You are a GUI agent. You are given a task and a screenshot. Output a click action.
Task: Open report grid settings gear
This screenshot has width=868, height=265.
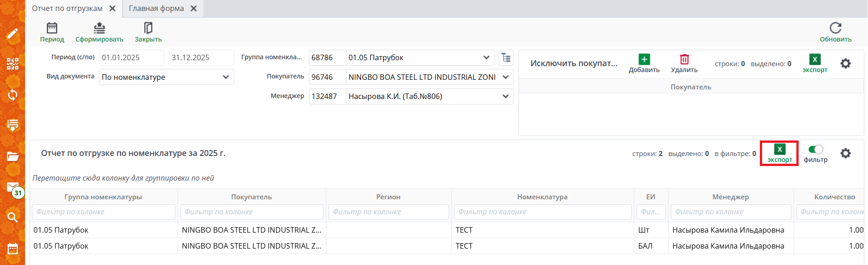pos(845,153)
